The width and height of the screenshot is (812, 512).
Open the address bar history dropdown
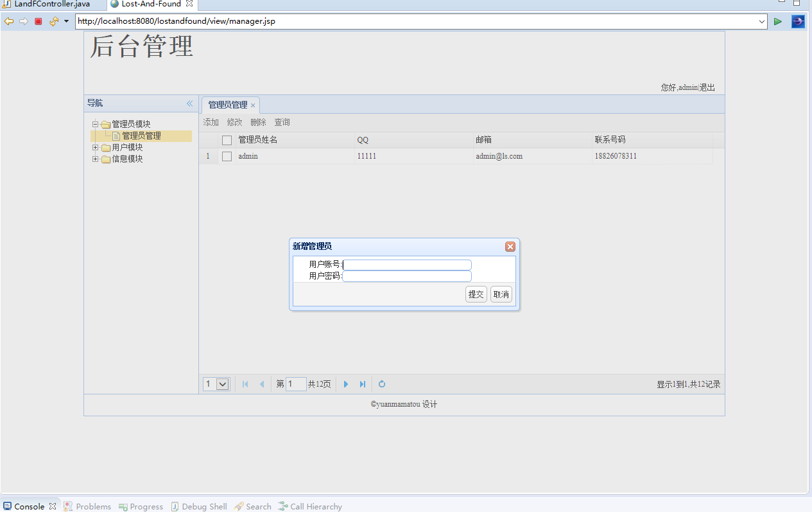(762, 21)
